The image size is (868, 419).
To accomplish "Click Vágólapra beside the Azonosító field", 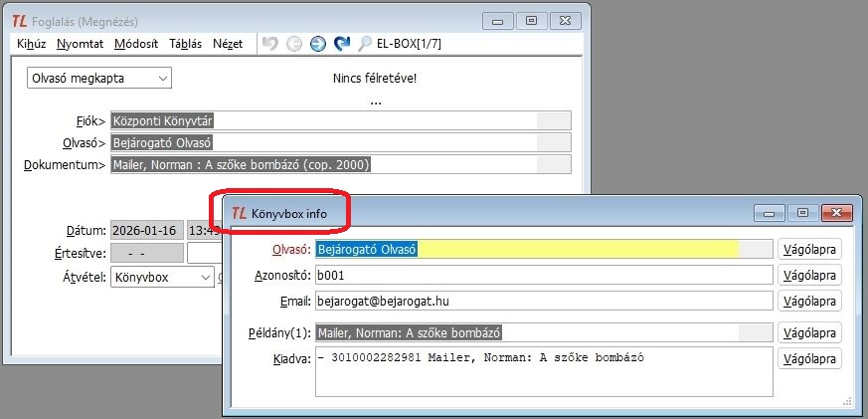I will point(810,275).
